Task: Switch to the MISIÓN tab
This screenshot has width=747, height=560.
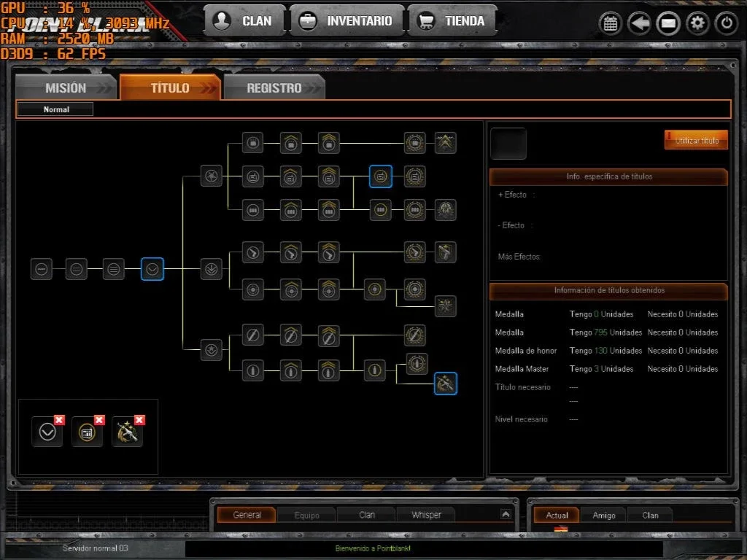Action: [x=66, y=87]
